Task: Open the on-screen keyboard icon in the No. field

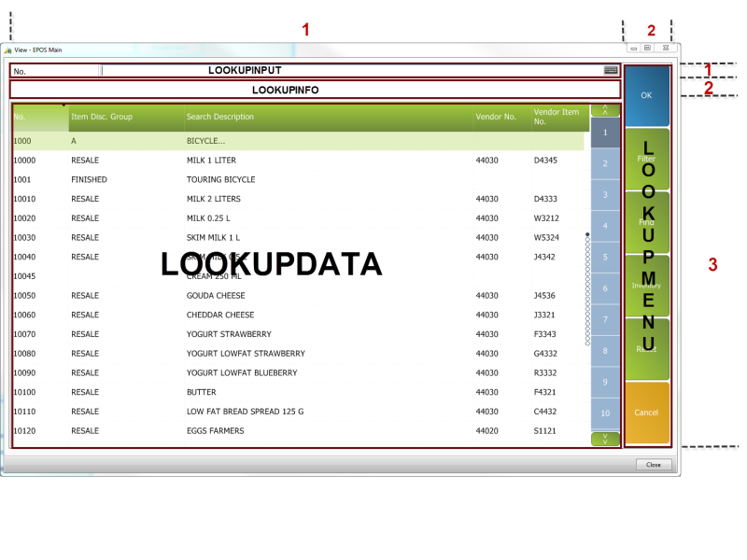Action: tap(611, 70)
